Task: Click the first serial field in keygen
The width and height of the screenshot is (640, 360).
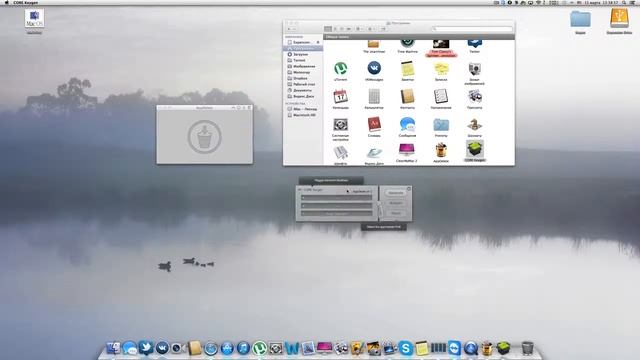Action: (337, 198)
